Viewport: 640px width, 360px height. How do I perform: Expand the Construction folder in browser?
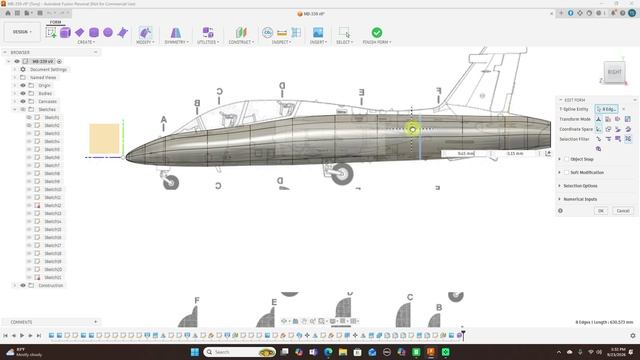[x=15, y=285]
